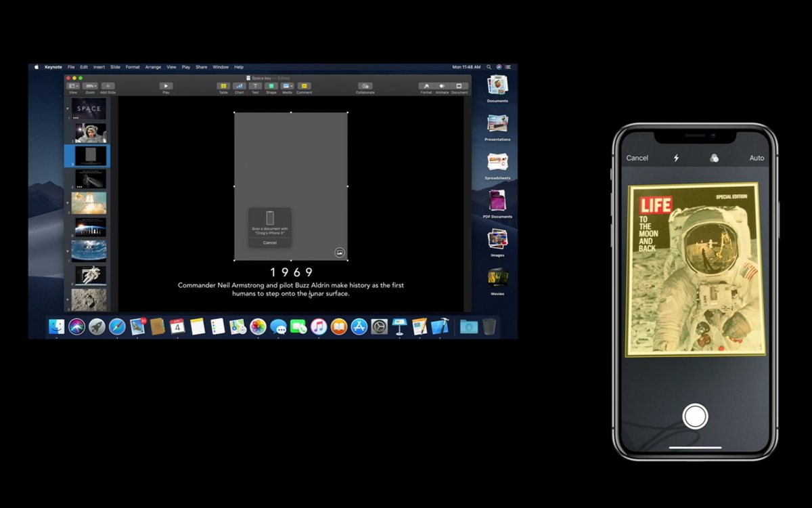
Task: Open the Movies stack on desktop
Action: 497,280
